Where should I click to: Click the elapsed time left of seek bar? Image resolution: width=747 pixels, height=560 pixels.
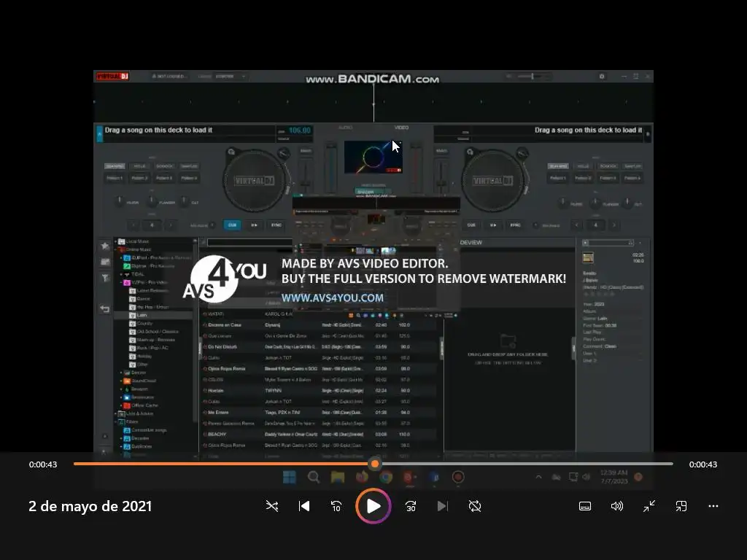(x=43, y=464)
